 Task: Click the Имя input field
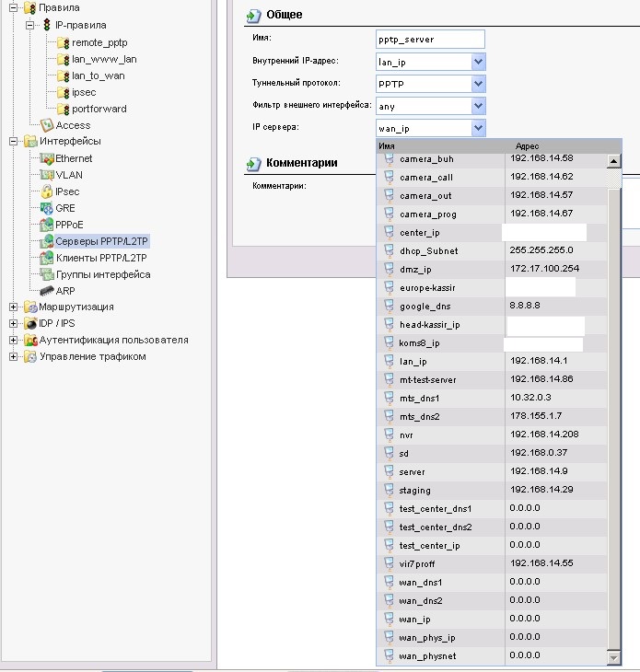(430, 40)
